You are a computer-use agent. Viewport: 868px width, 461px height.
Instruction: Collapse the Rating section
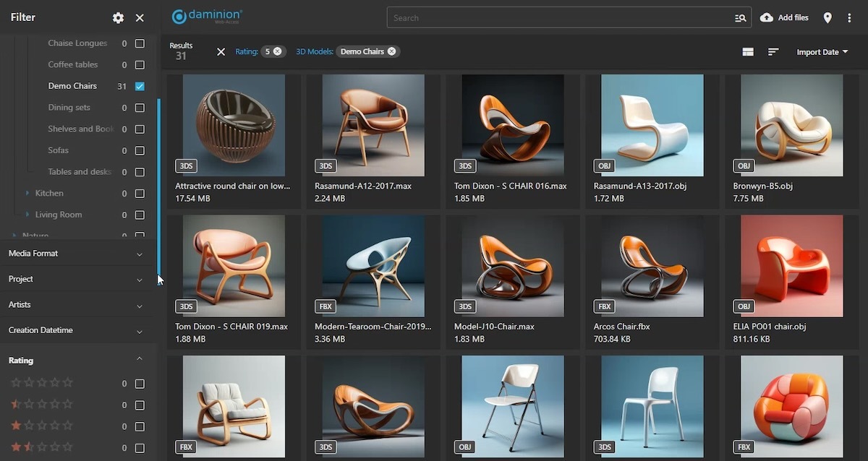pos(140,359)
